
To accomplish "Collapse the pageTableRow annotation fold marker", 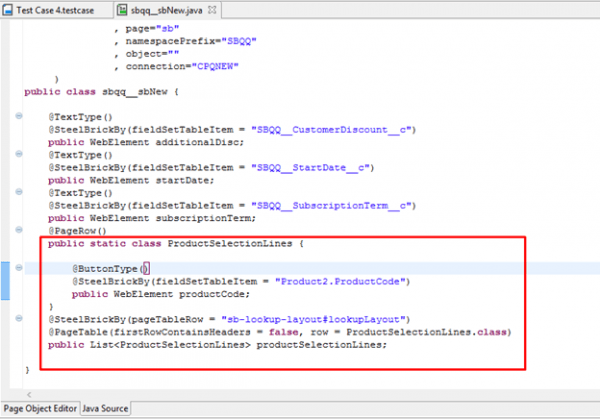I will point(19,318).
